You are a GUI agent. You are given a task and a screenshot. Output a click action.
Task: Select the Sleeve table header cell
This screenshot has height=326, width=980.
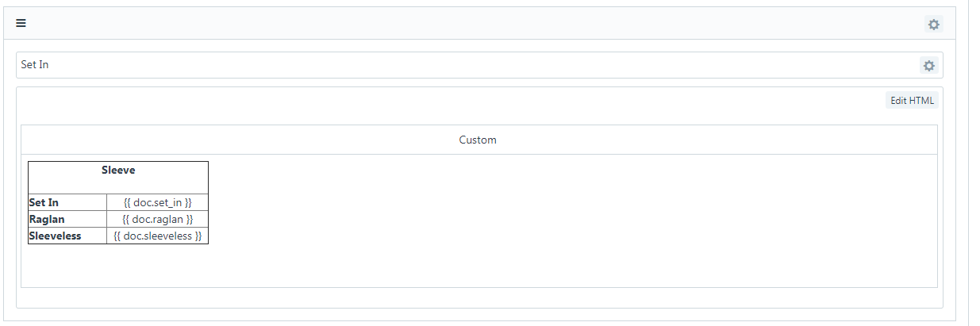(x=118, y=178)
